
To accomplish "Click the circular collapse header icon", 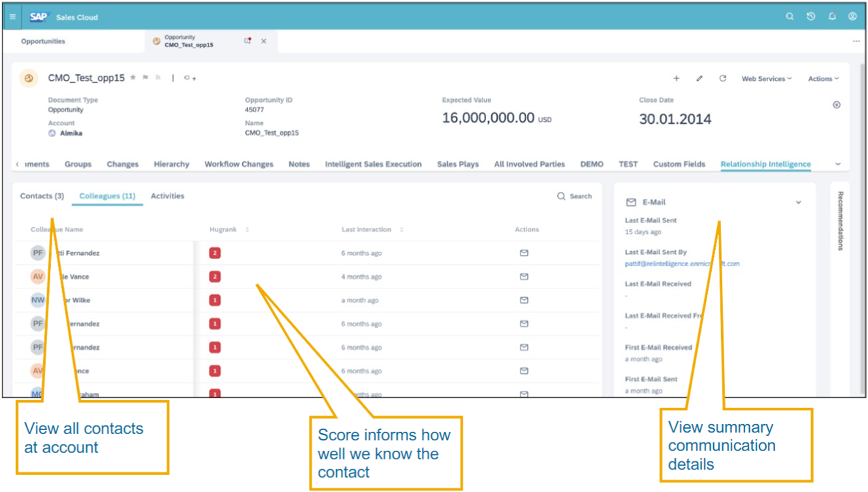I will click(837, 105).
